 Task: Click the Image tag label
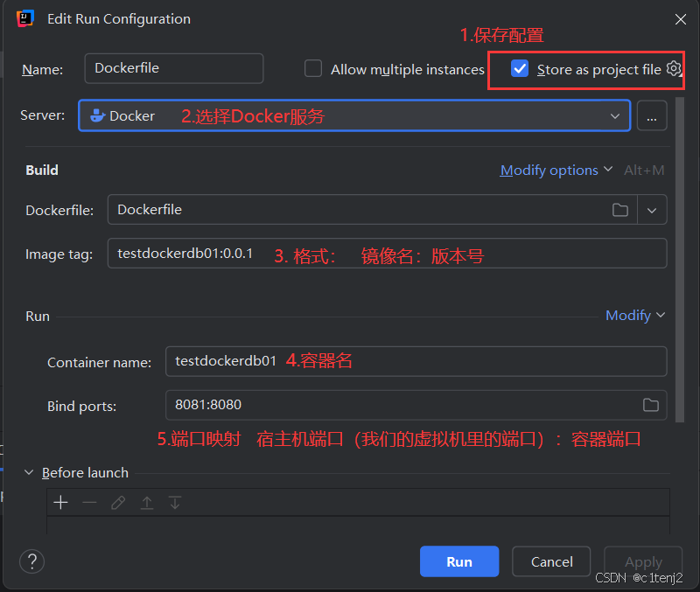click(x=59, y=254)
